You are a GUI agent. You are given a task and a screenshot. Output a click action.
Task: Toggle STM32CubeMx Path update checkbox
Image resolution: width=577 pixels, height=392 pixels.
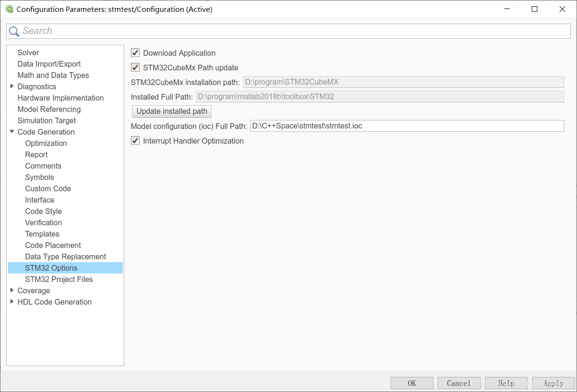pos(136,68)
